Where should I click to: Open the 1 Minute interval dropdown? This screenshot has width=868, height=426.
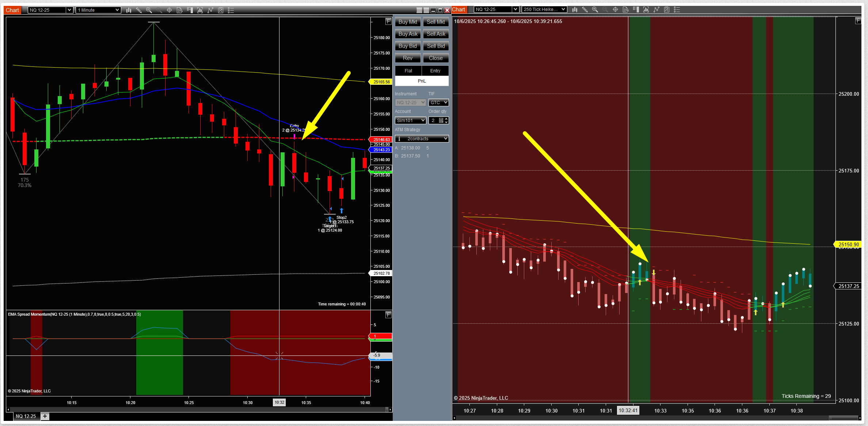(98, 10)
